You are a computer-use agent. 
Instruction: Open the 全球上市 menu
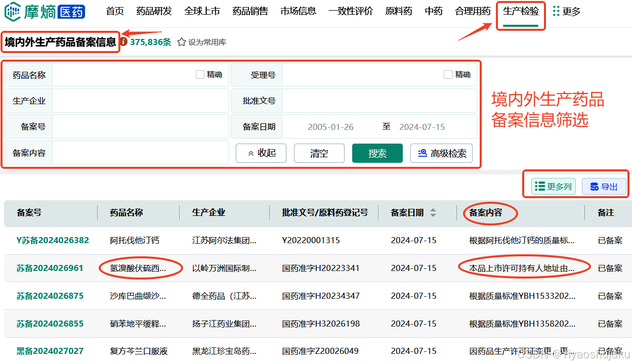[202, 11]
